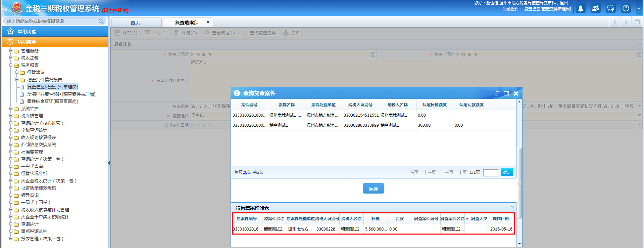Expand 税收法制 tree node
This screenshot has width=644, height=248.
click(x=11, y=58)
